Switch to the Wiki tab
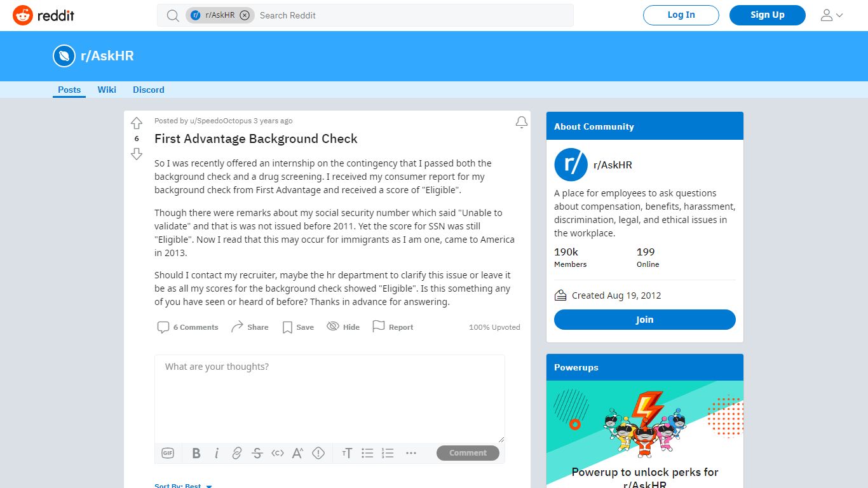 point(107,90)
